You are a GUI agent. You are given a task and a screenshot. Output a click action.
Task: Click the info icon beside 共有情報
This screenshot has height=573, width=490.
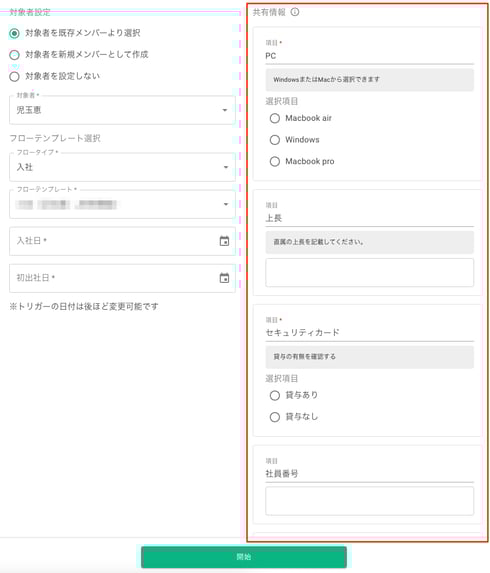click(x=295, y=12)
